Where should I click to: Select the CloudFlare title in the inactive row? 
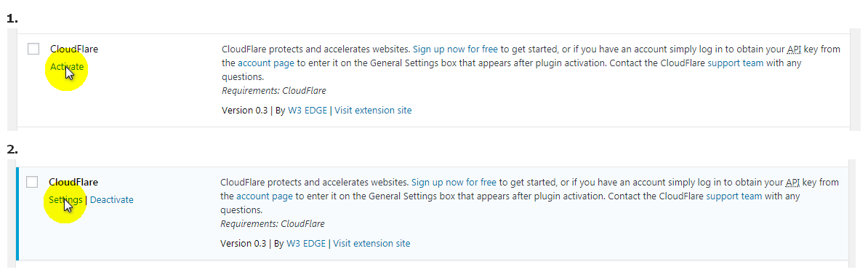click(x=74, y=49)
